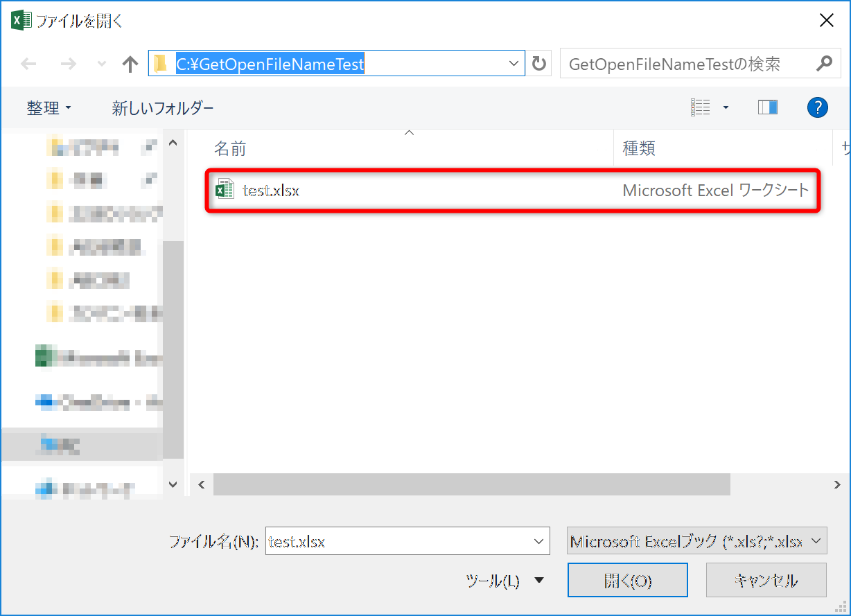Open the help question mark icon
The image size is (851, 616).
pos(818,107)
